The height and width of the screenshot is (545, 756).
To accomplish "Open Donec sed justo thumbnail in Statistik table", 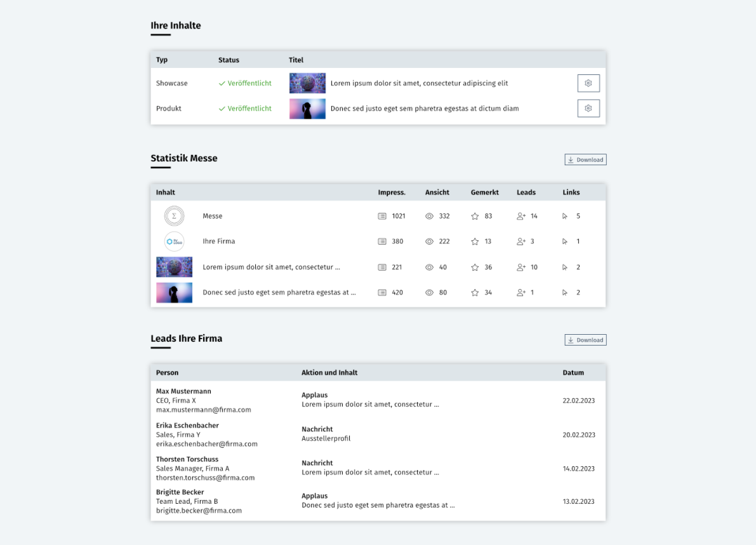I will click(x=174, y=292).
